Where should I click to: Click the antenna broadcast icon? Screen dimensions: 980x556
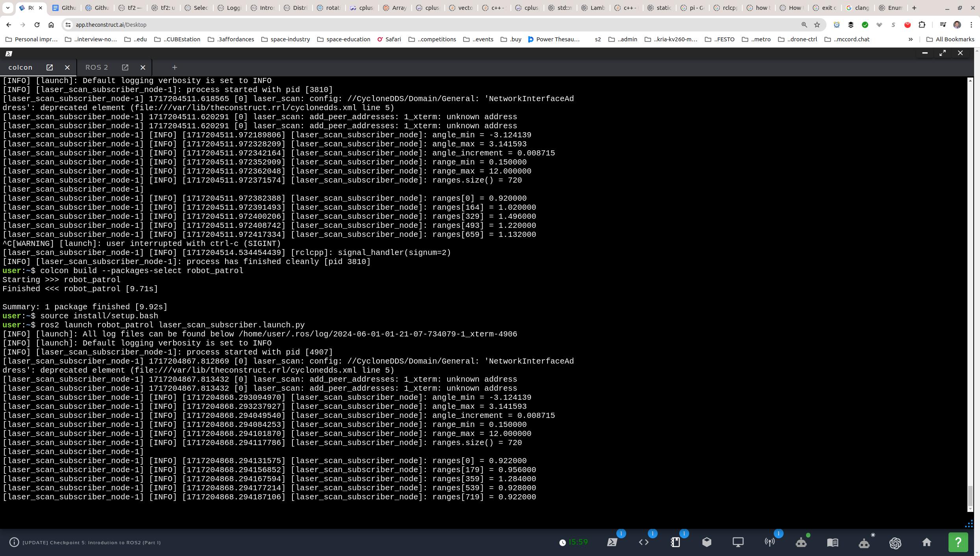point(769,542)
